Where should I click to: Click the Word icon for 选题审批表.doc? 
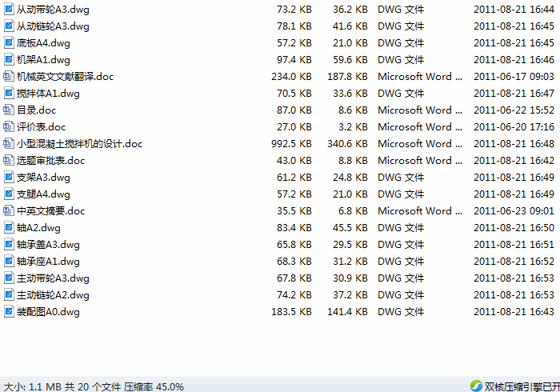tap(9, 160)
